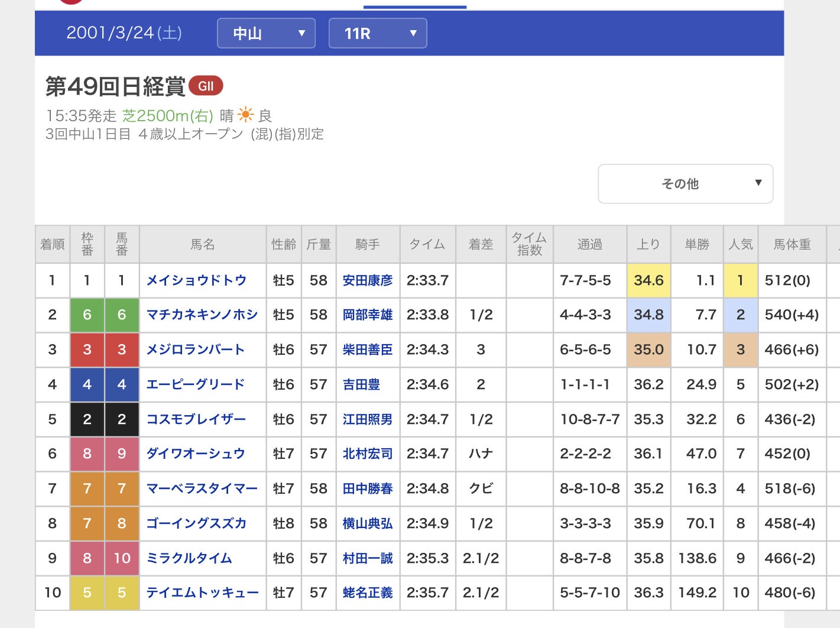Viewport: 840px width, 628px height.
Task: Open horse メジロランバート's page
Action: coord(195,349)
